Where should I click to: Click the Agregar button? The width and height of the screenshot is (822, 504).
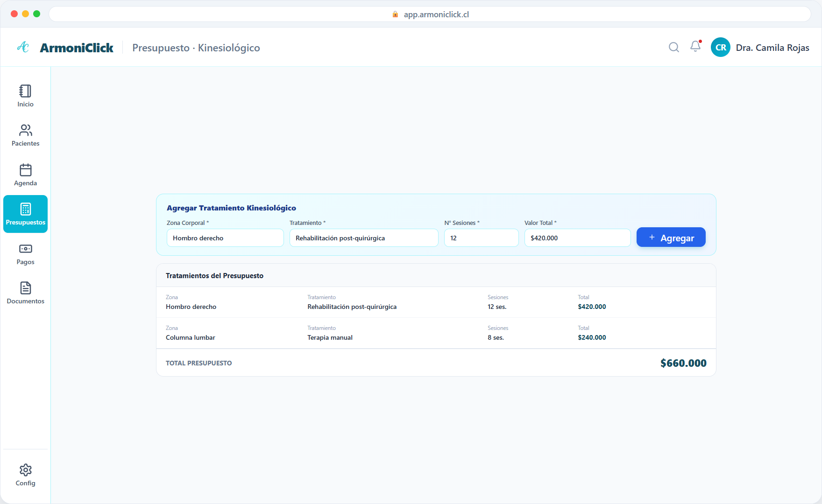click(x=671, y=238)
